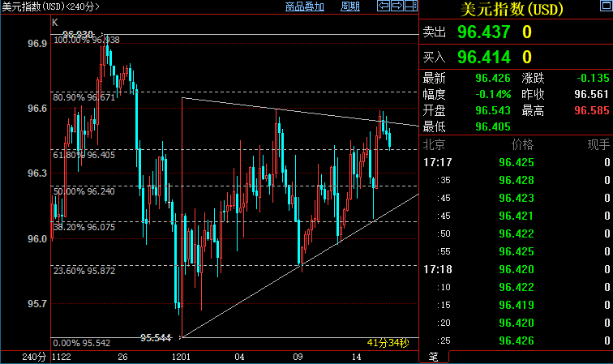Click the 价格 column header
This screenshot has height=364, width=613.
523,144
